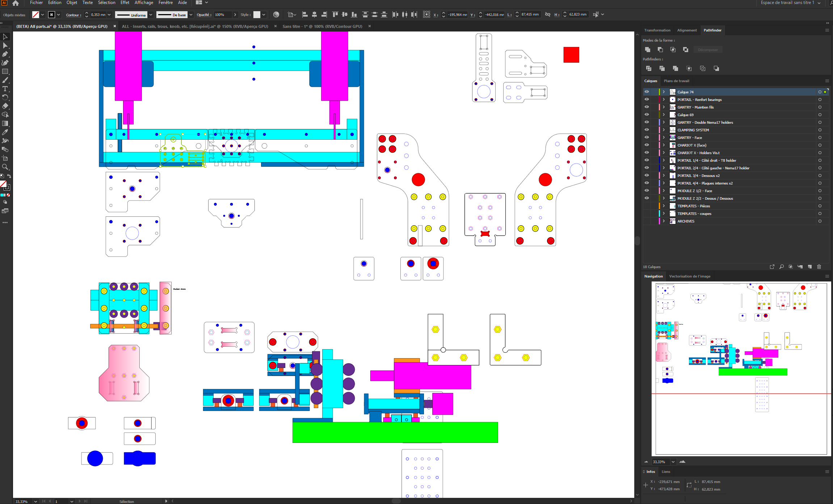
Task: Select the Eraser tool
Action: coord(5,106)
